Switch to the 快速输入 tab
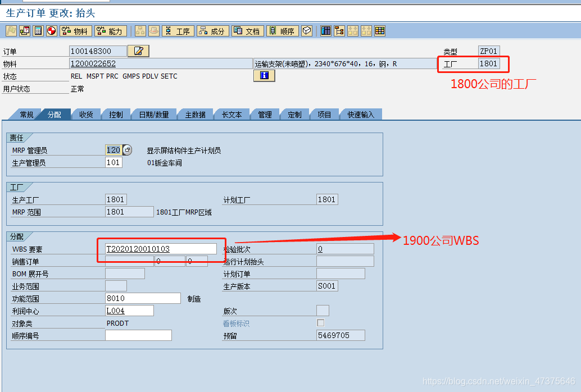The height and width of the screenshot is (392, 581). [x=361, y=115]
